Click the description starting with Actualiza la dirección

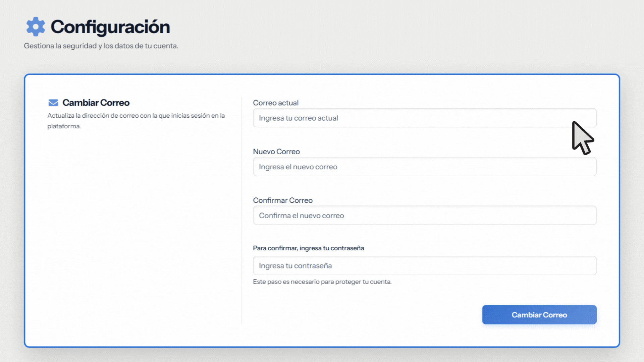pos(136,116)
